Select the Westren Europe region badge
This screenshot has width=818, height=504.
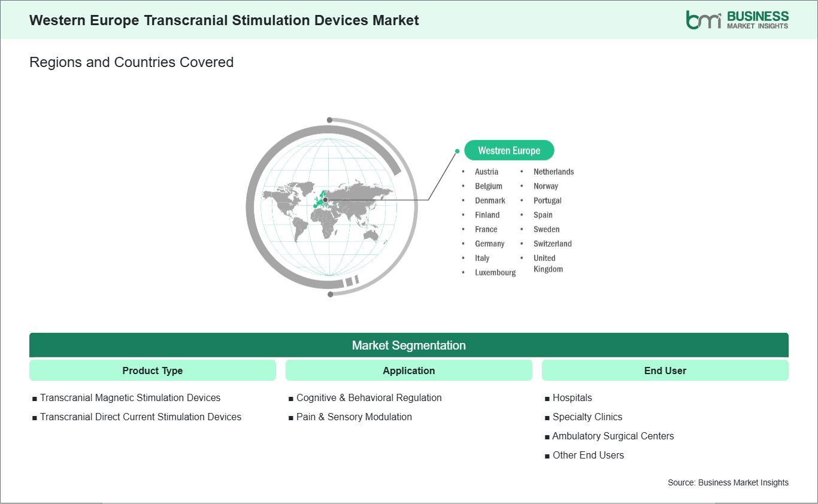(x=509, y=151)
